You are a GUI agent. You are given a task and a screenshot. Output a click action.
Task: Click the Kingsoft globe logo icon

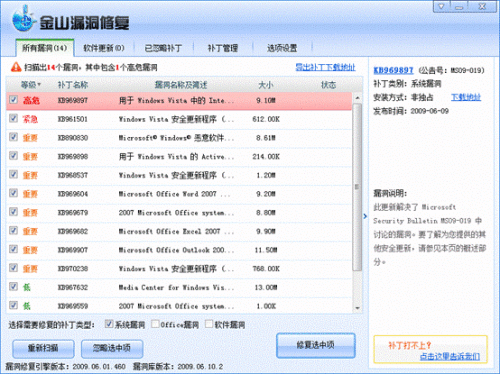pos(23,20)
